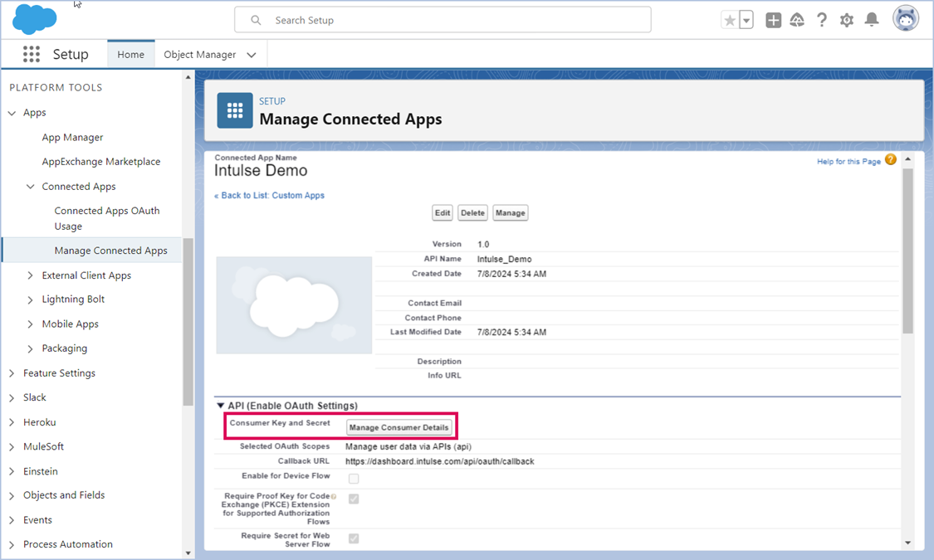Open the Help for this Page link

(848, 161)
